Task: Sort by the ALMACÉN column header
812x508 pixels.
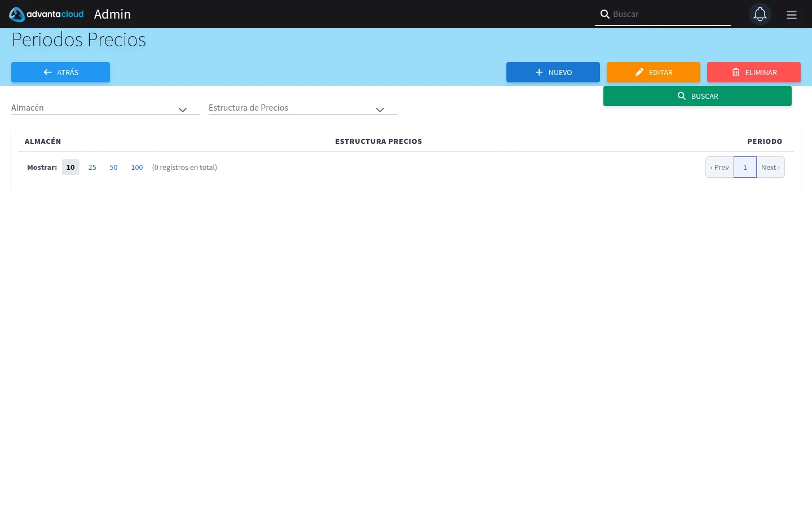Action: (x=43, y=141)
